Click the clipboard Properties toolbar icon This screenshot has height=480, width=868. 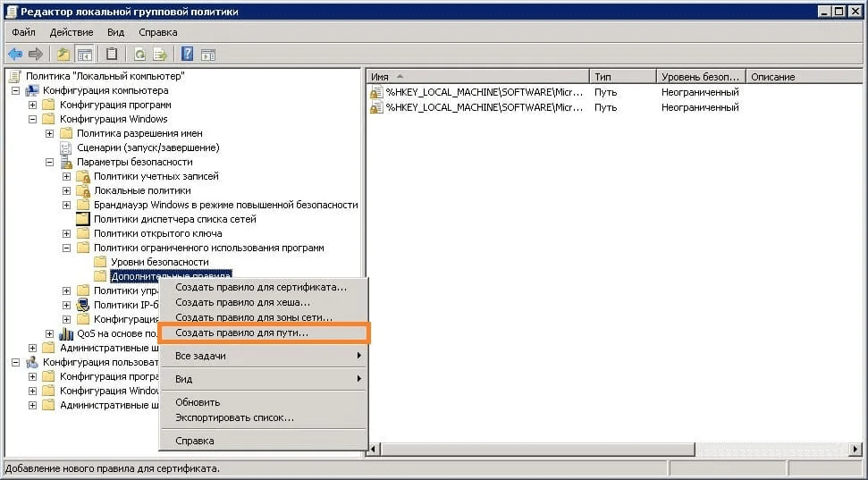pos(113,54)
